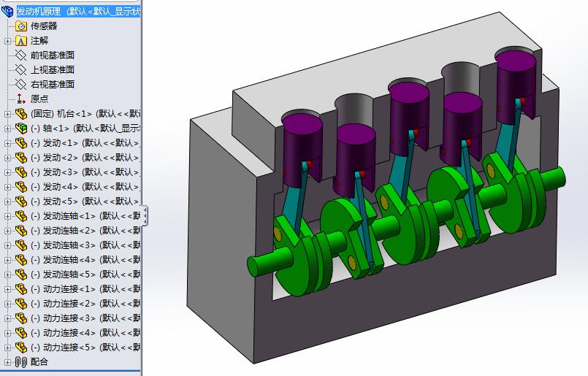Select the (-) 发动连轴<5> label
This screenshot has height=376, width=588.
85,275
